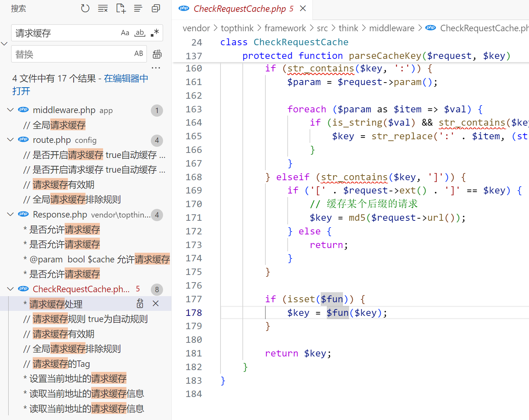529x420 pixels.
Task: Collapse the replace field toggle chevron
Action: pos(4,43)
